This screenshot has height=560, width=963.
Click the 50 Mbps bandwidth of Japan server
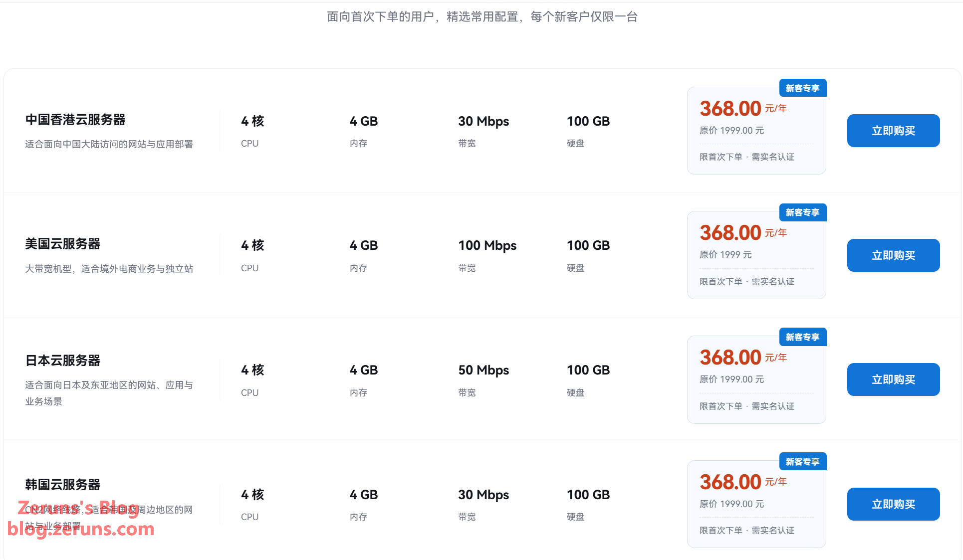click(483, 370)
